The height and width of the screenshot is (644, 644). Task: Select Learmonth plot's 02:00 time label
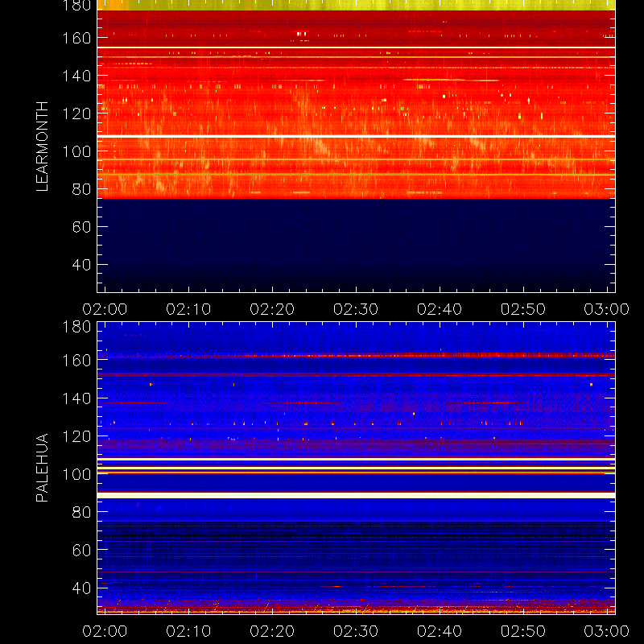(105, 309)
